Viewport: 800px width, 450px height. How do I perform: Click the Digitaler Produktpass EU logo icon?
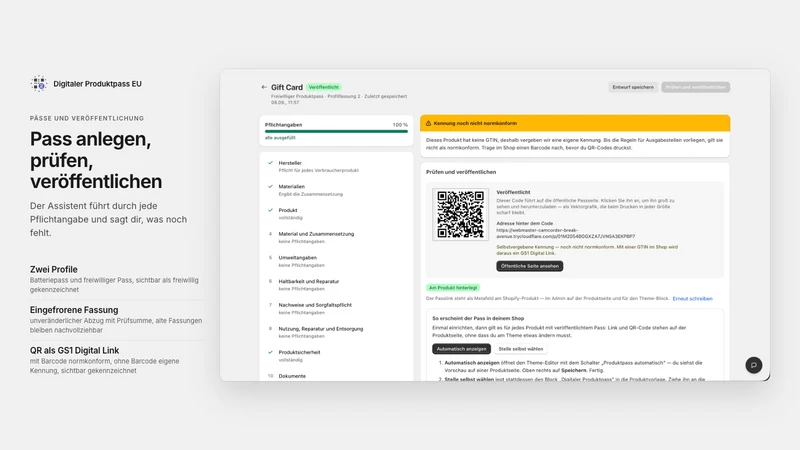[x=38, y=84]
